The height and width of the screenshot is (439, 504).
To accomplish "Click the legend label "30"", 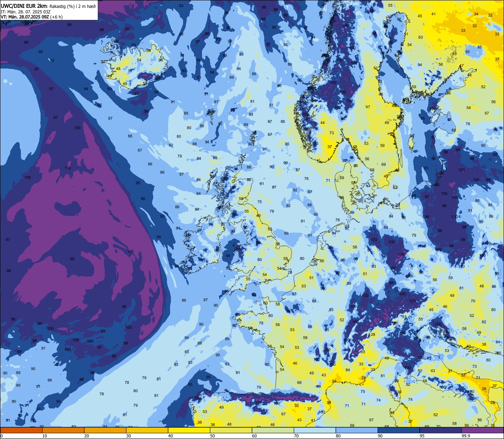I will [128, 436].
